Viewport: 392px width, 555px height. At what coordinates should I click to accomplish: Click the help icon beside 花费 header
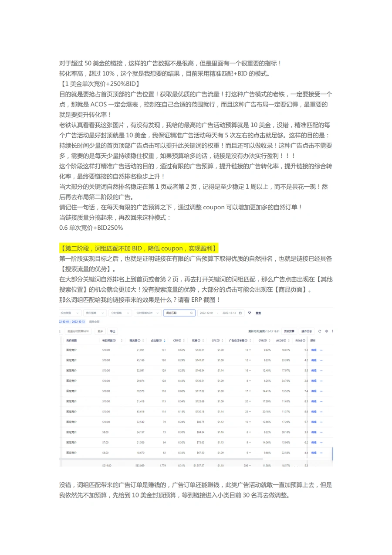(199, 340)
